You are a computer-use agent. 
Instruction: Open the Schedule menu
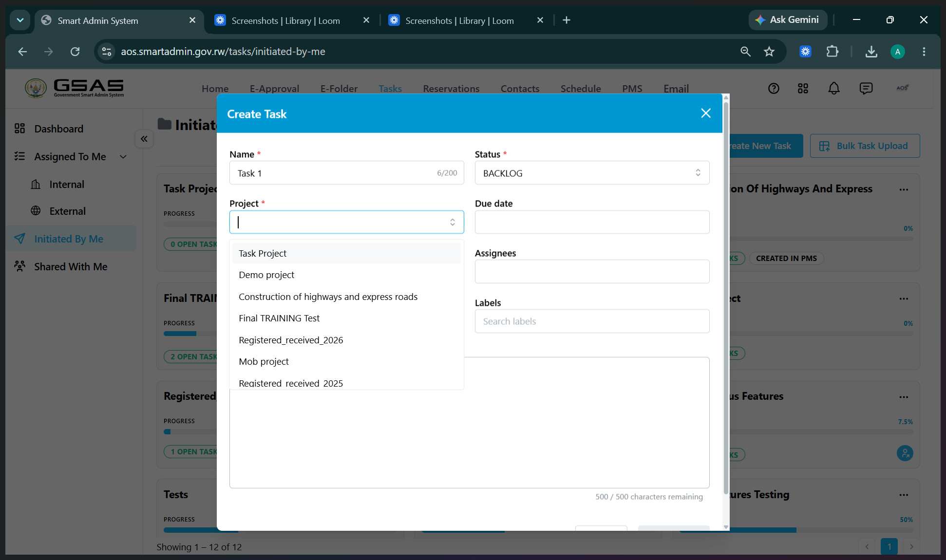tap(581, 89)
